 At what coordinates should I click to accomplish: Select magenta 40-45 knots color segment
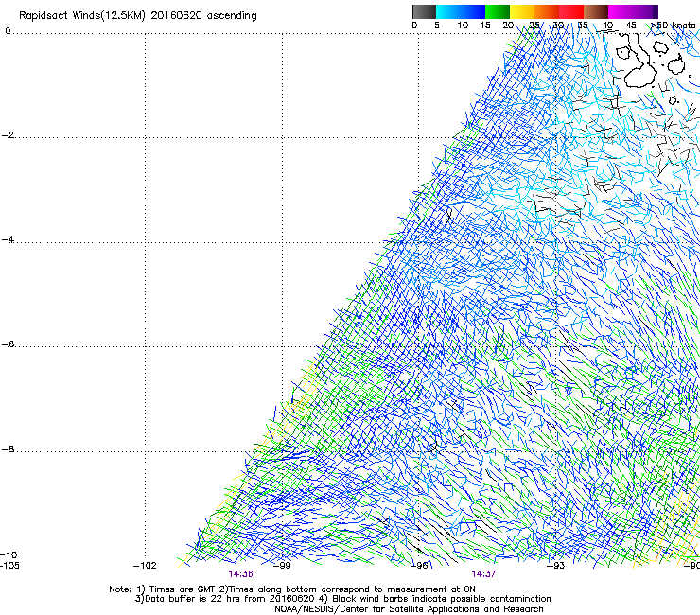(x=621, y=11)
